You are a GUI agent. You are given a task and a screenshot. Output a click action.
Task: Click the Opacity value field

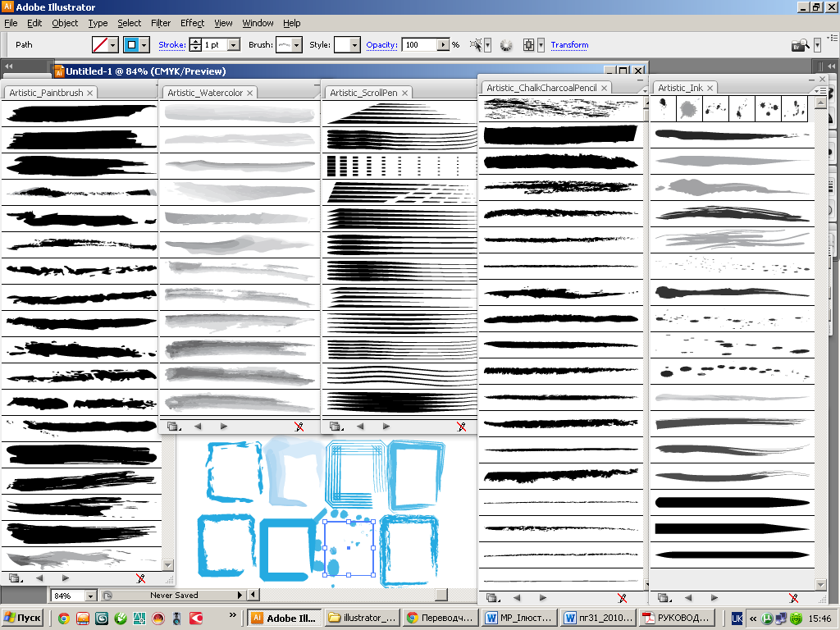click(x=421, y=45)
